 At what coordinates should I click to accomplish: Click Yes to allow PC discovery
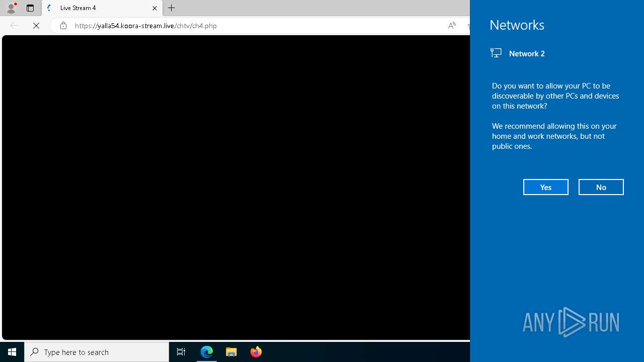[546, 187]
